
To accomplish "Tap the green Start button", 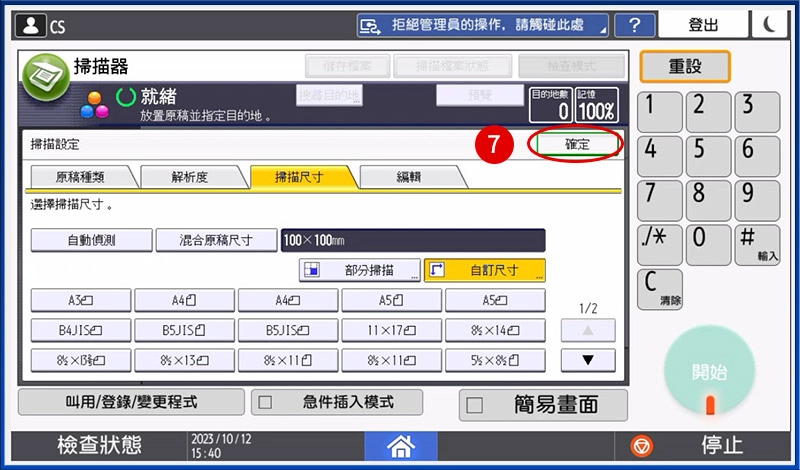I will click(710, 371).
